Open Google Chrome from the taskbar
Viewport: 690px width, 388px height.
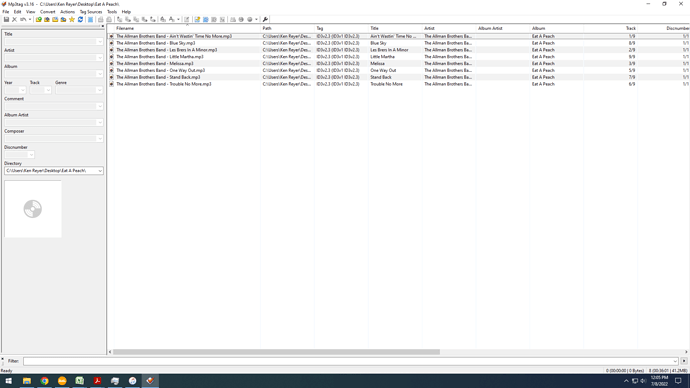44,381
